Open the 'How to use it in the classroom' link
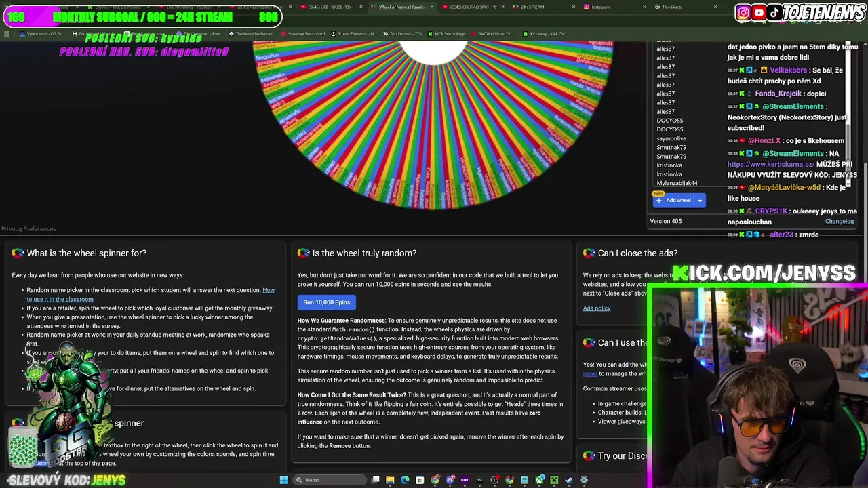This screenshot has width=868, height=488. (151, 294)
